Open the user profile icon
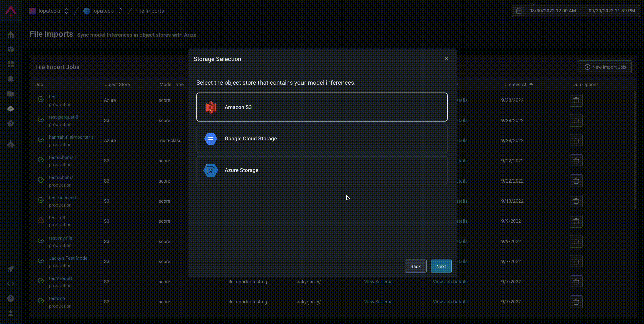644x324 pixels. (x=11, y=313)
